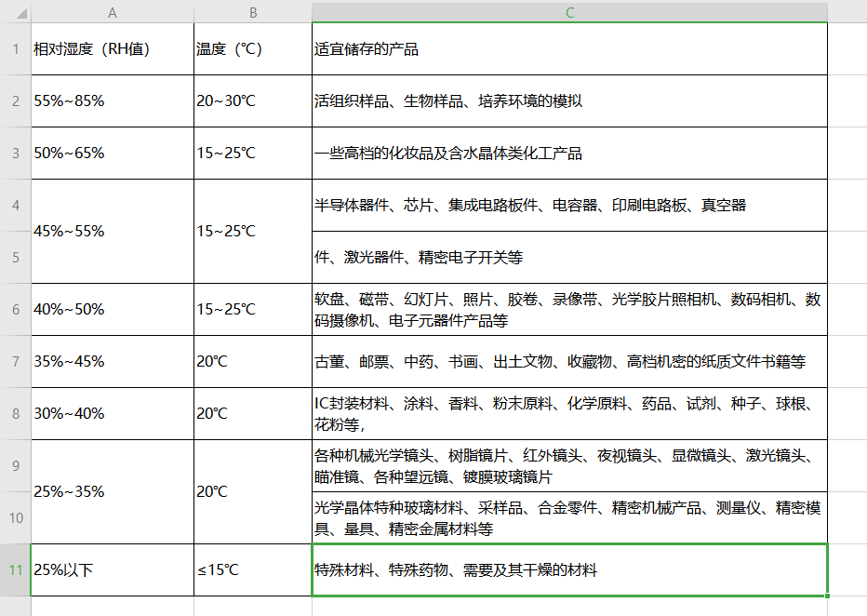This screenshot has height=616, width=867.
Task: Select column C header
Action: [x=569, y=12]
